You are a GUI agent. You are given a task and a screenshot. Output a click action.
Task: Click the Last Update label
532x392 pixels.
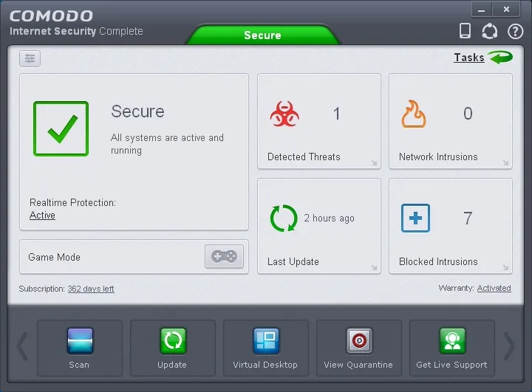click(293, 262)
